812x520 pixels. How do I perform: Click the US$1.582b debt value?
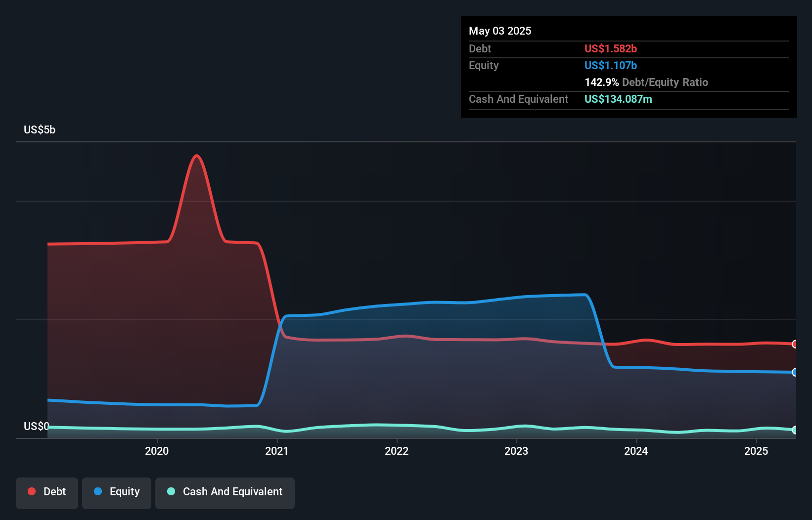pos(611,48)
